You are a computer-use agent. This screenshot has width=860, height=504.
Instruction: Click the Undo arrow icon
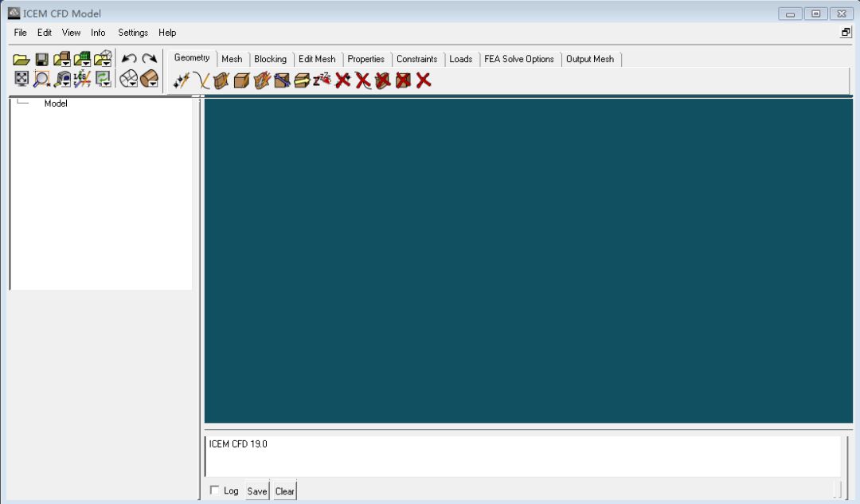(130, 59)
